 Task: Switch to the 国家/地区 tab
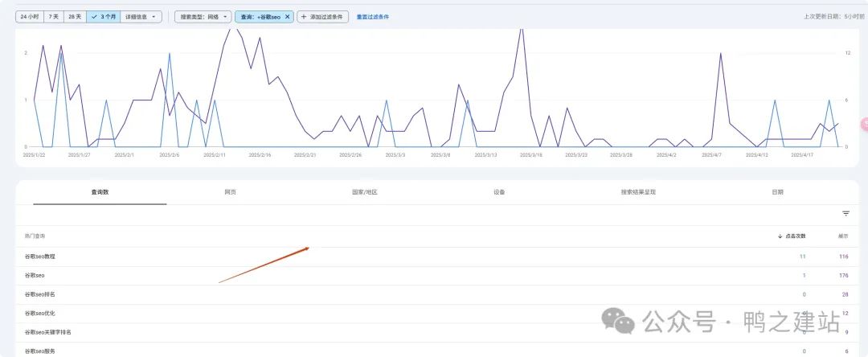pos(364,192)
